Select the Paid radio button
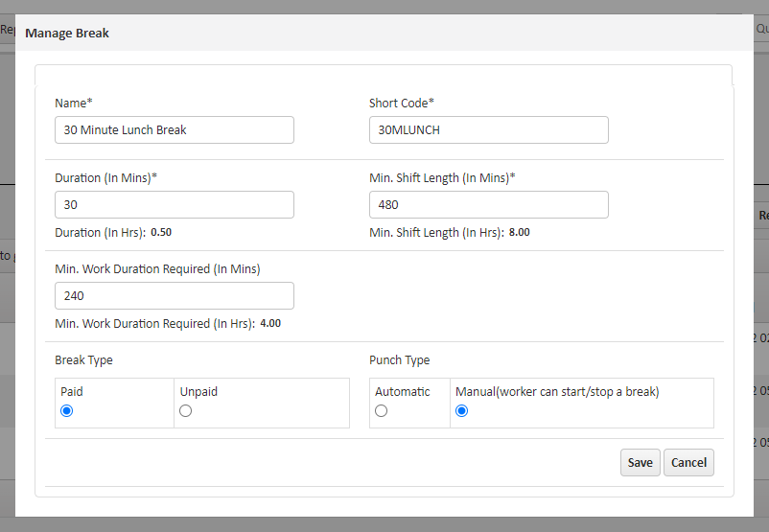769x532 pixels. [67, 410]
